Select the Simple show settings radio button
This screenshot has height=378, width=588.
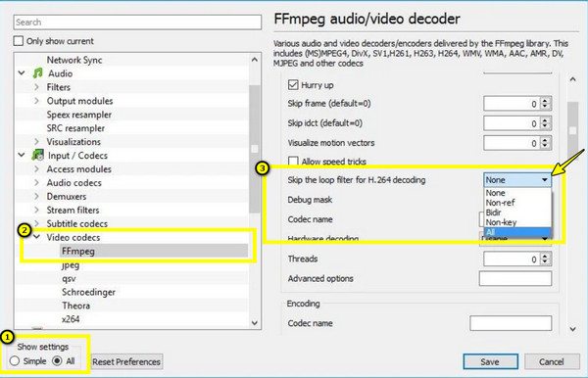[x=15, y=360]
